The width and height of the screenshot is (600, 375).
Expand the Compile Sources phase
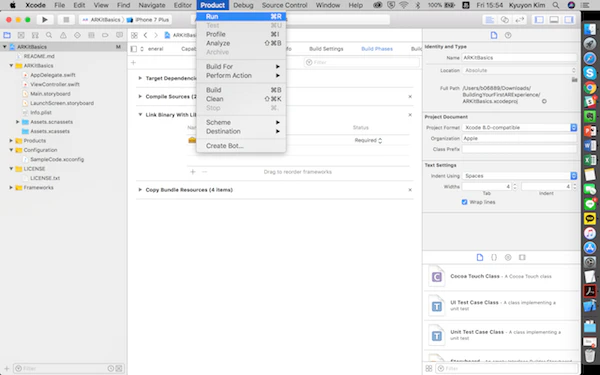tap(140, 96)
